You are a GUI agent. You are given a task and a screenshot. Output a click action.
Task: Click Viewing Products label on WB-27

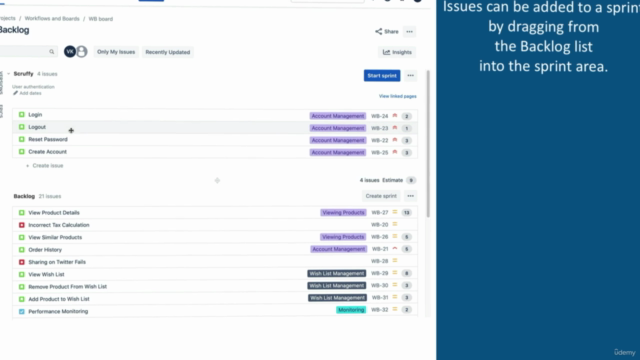click(343, 213)
